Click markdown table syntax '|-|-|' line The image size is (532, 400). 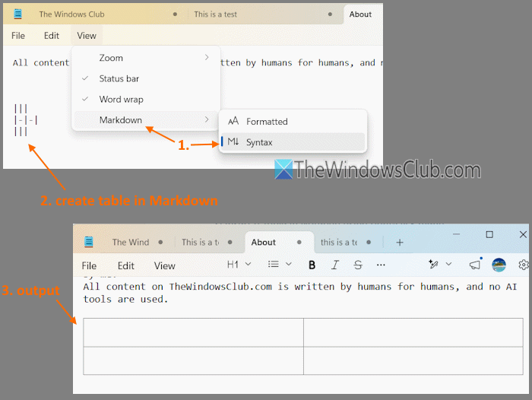pos(26,120)
